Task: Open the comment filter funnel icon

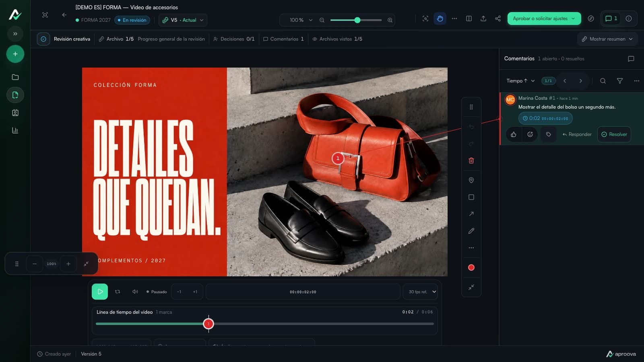Action: (620, 81)
